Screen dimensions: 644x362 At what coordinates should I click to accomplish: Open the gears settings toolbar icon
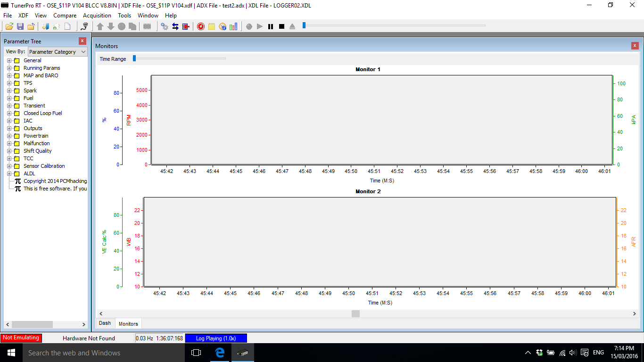[x=165, y=26]
